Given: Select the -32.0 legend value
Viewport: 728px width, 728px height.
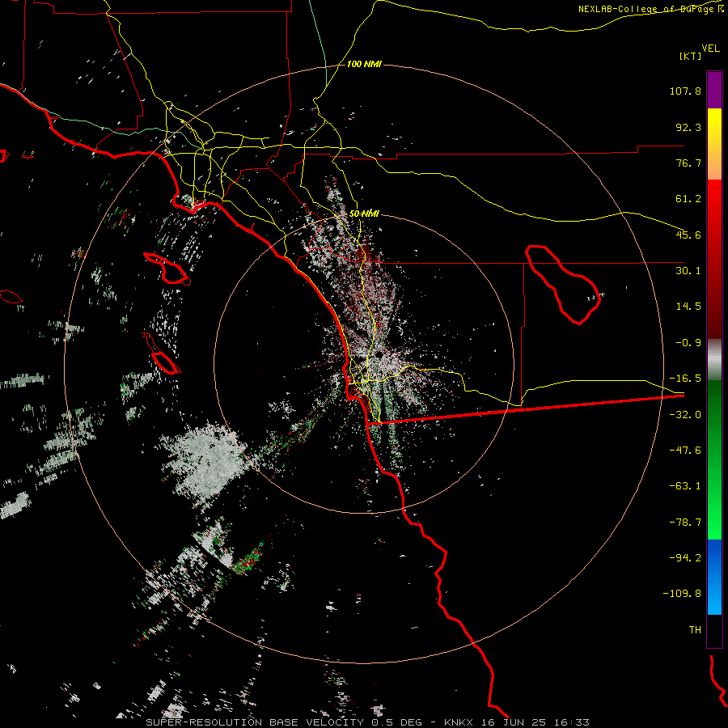Looking at the screenshot, I should pos(685,415).
